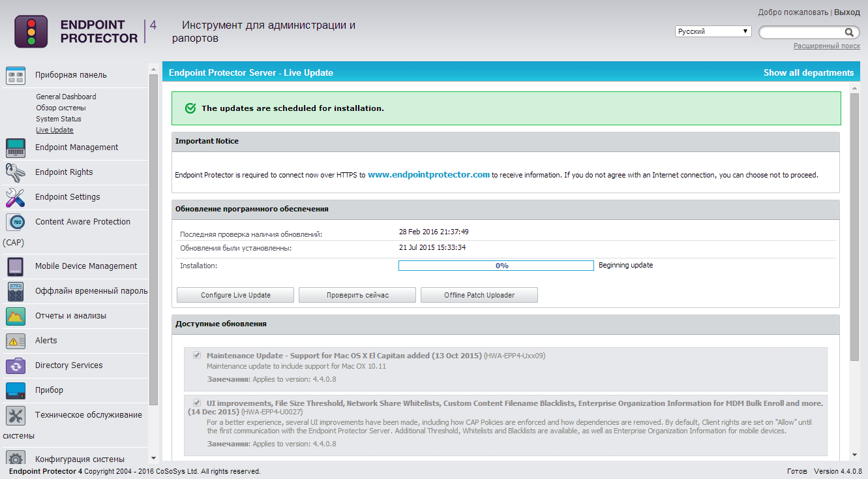Open Конфигурация системы menu
The width and height of the screenshot is (868, 479).
(80, 459)
